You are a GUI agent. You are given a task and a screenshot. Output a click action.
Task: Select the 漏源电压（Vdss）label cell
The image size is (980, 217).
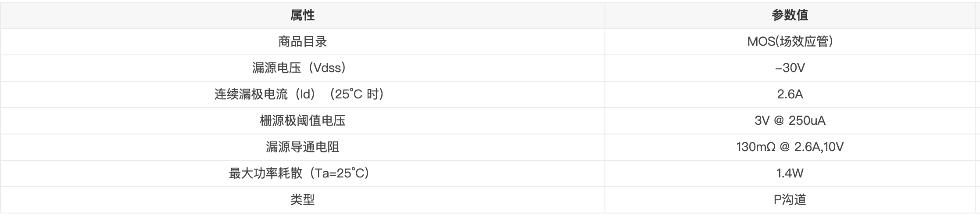click(x=302, y=68)
